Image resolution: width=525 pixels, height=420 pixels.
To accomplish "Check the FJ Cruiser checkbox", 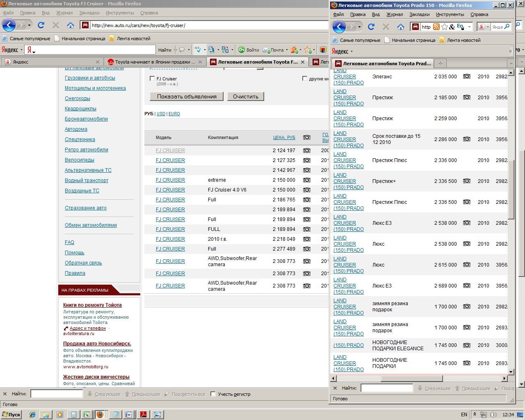I will point(152,78).
